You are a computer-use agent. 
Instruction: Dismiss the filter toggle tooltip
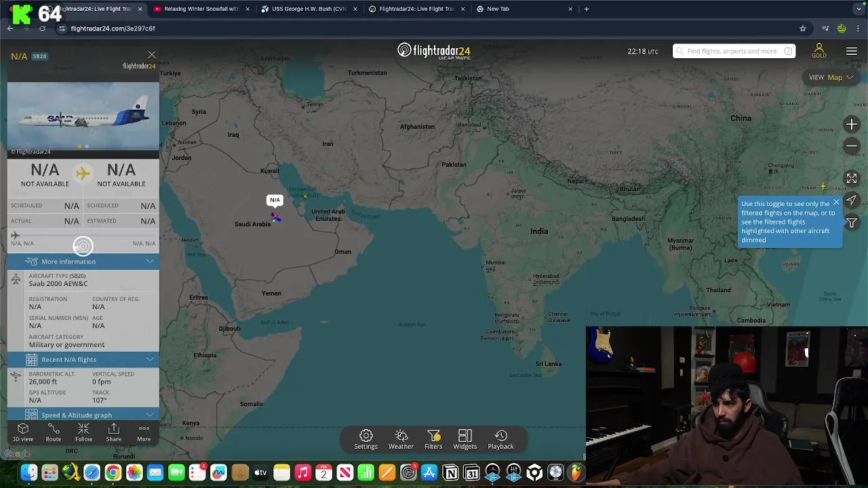coord(836,202)
